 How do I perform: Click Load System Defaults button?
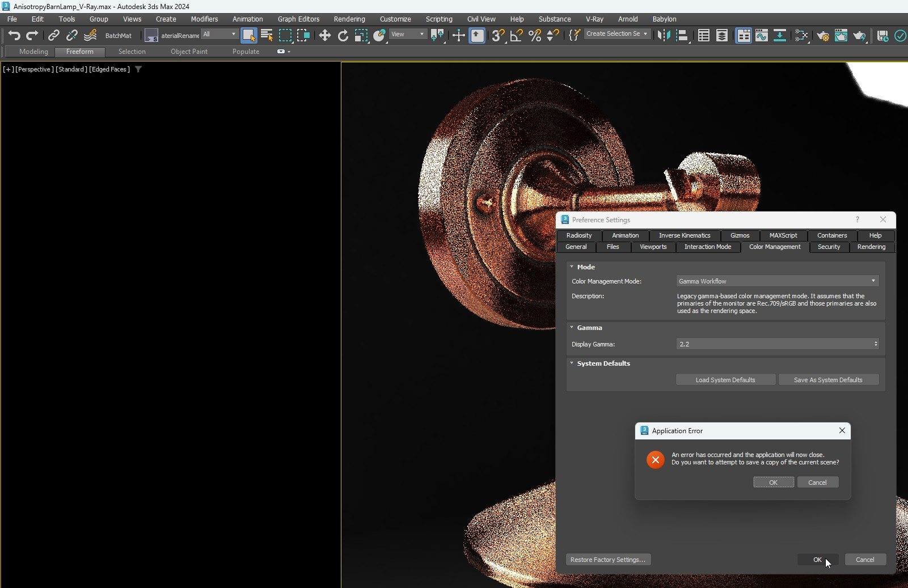(x=725, y=380)
